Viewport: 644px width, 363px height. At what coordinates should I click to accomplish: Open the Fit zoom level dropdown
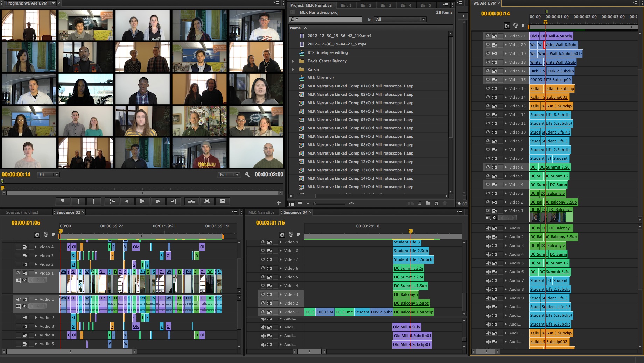point(49,175)
